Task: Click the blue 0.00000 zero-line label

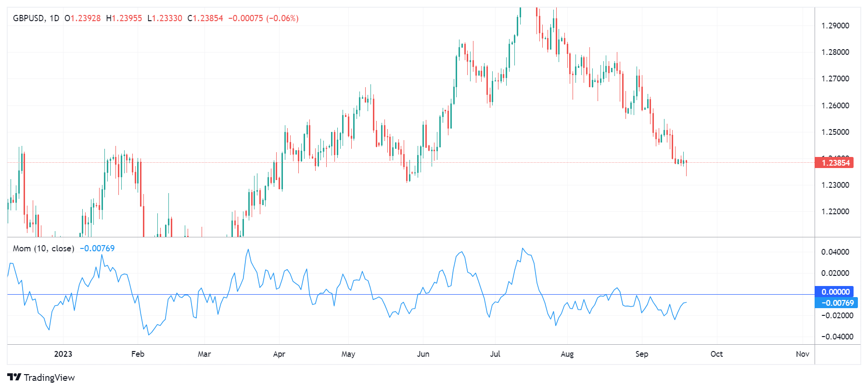Action: [x=834, y=292]
